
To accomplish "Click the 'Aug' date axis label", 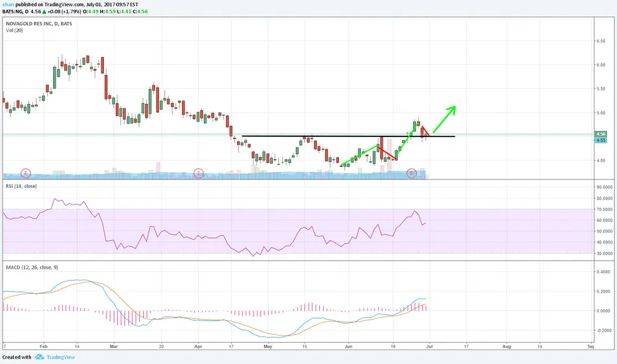I will (x=507, y=347).
